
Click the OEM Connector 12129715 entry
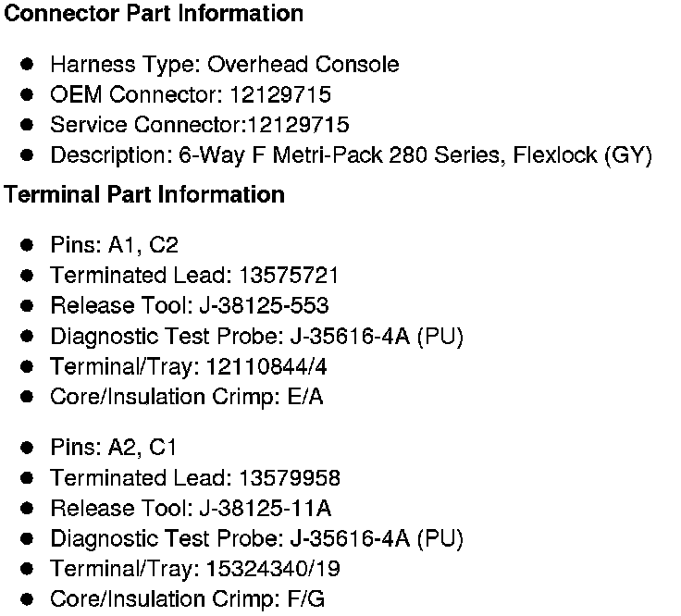(190, 95)
